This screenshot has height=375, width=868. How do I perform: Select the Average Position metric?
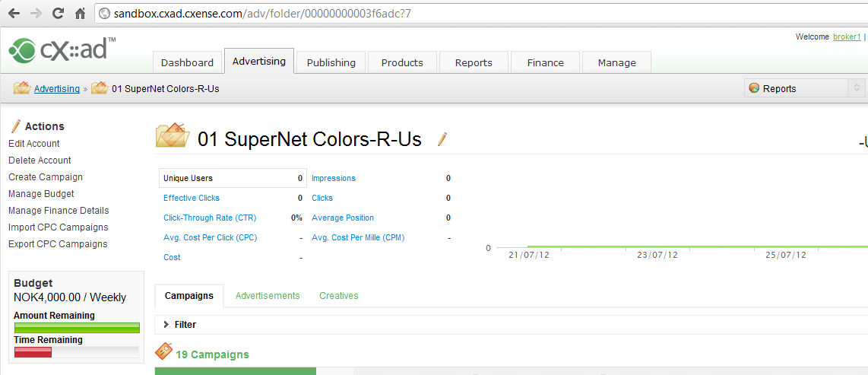(343, 218)
